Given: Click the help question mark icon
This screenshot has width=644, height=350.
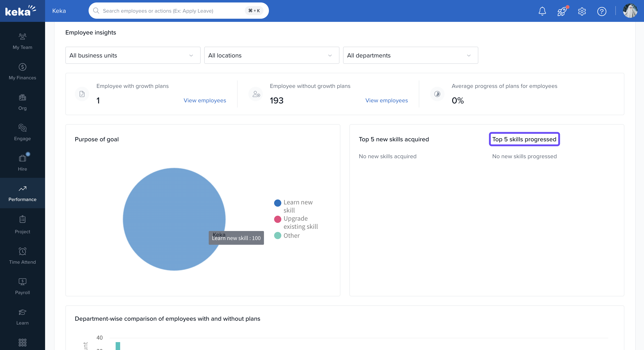Looking at the screenshot, I should click(x=601, y=11).
